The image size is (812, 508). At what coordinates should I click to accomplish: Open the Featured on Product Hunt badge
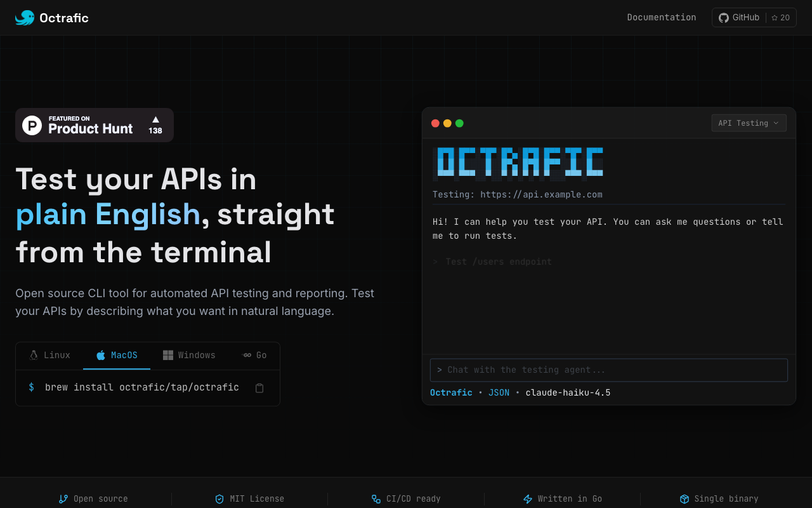click(x=95, y=125)
